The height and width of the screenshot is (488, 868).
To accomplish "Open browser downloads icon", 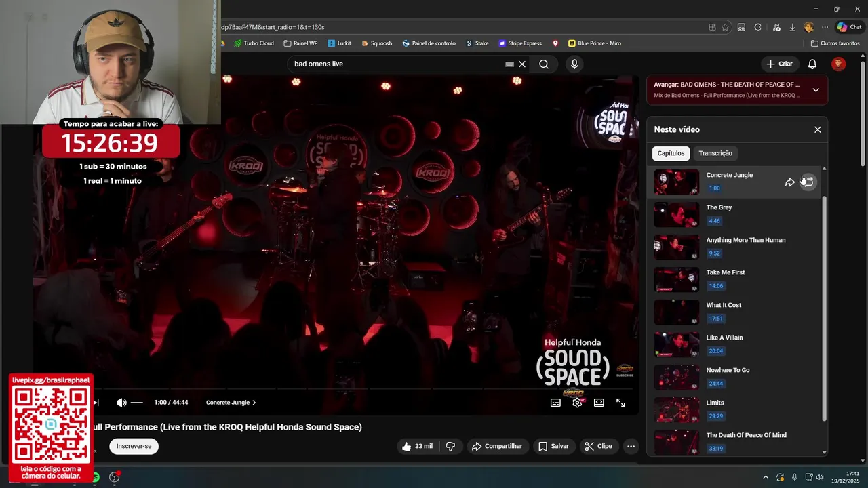I will click(792, 27).
